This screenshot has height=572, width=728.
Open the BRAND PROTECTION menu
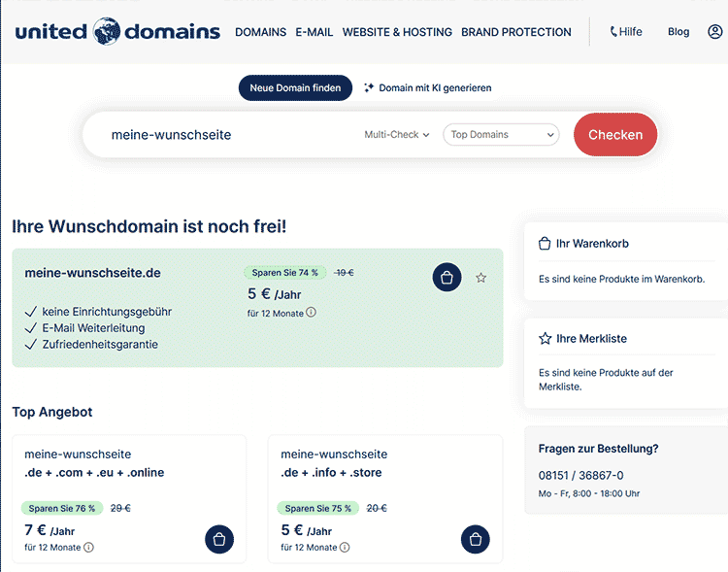[x=516, y=32]
